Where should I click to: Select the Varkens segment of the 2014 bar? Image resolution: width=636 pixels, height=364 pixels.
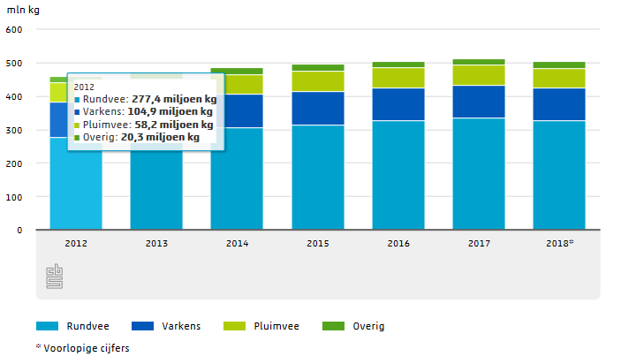point(237,110)
